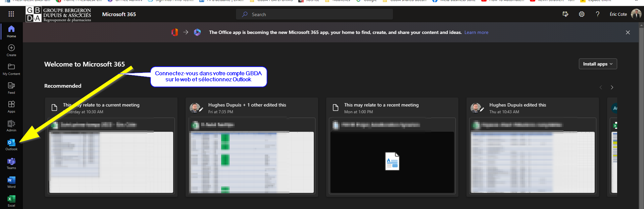
Task: Launch Teams from the sidebar
Action: point(11,163)
